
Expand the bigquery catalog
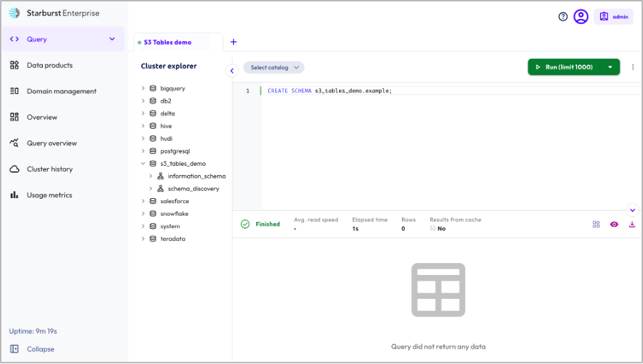[143, 88]
